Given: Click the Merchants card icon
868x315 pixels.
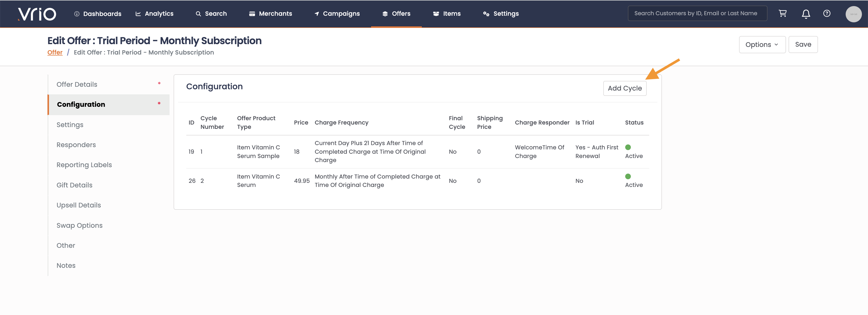Looking at the screenshot, I should [252, 14].
